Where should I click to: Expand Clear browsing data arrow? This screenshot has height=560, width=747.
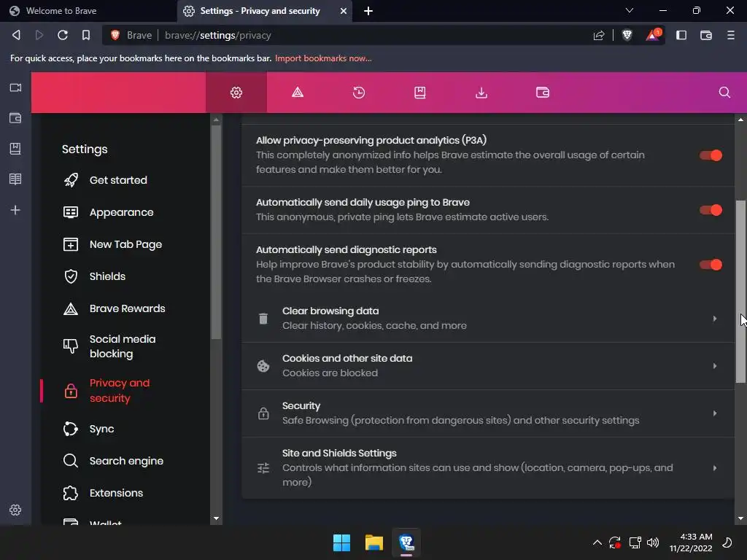pyautogui.click(x=715, y=319)
